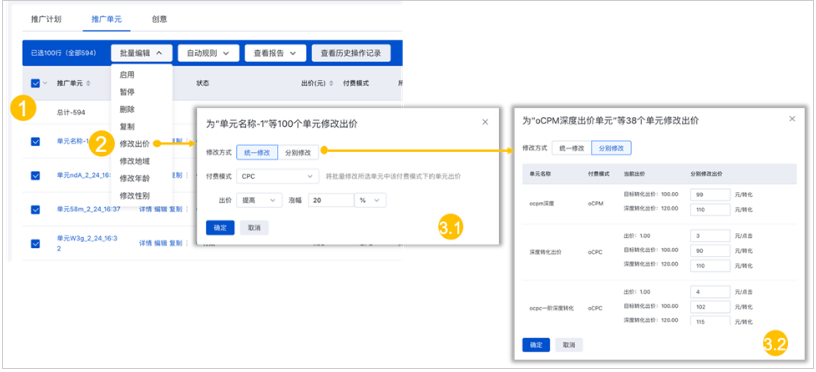The height and width of the screenshot is (372, 816).
Task: Open the 付费模式 CPC dropdown
Action: (x=277, y=176)
